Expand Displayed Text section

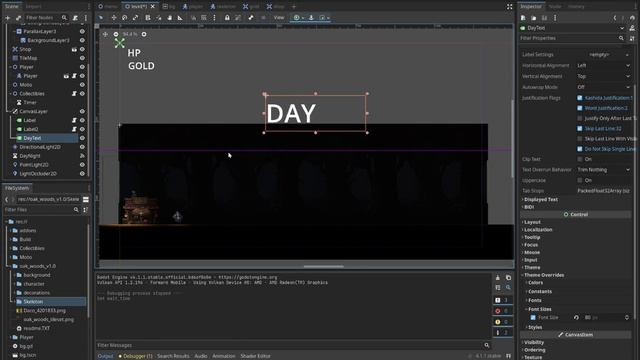coord(540,200)
